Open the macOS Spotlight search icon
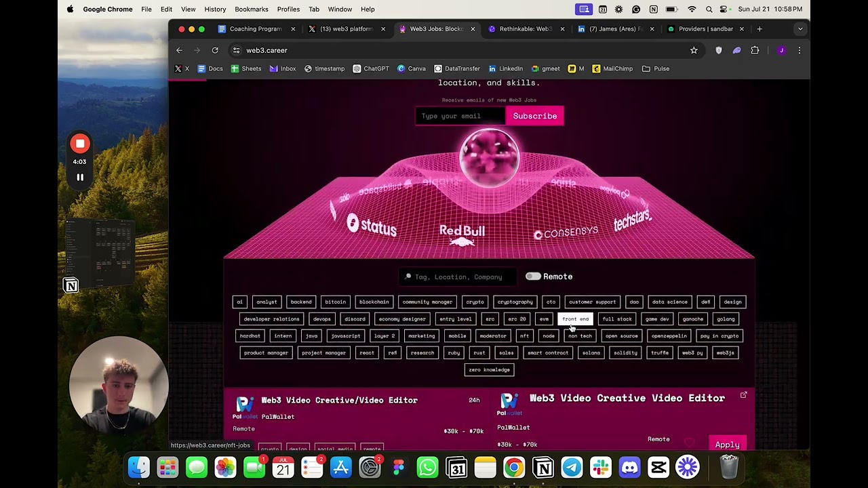 coord(709,9)
